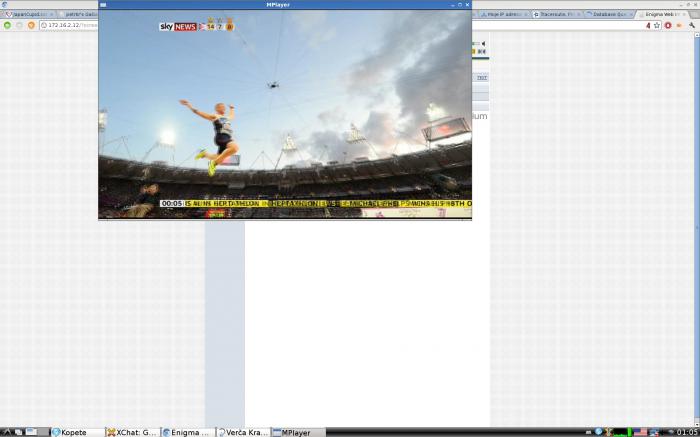Switch to the Database browser tab

tap(608, 14)
